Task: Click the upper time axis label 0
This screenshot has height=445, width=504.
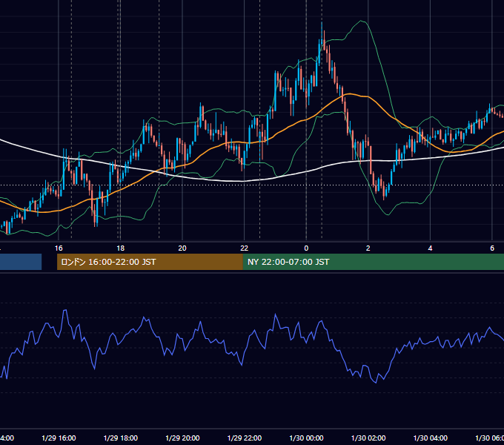Action: click(x=306, y=248)
